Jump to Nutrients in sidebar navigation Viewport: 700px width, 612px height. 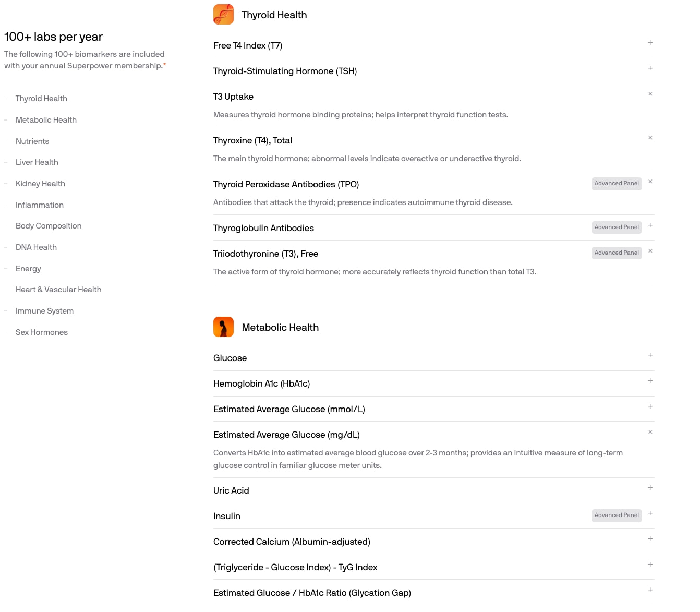[32, 141]
